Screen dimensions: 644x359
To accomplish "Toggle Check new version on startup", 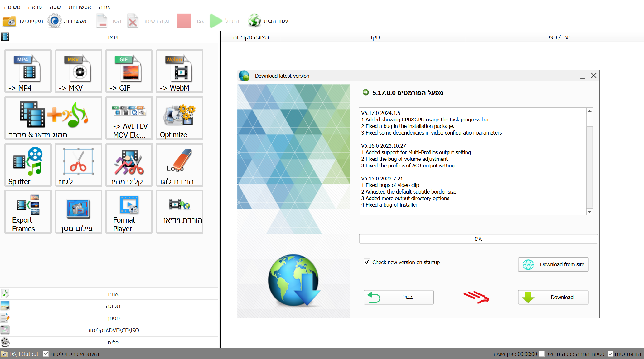I will [x=367, y=262].
